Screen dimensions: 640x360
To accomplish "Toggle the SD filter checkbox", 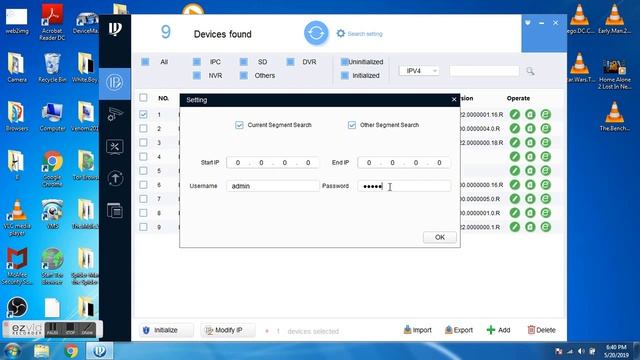I will (x=244, y=62).
